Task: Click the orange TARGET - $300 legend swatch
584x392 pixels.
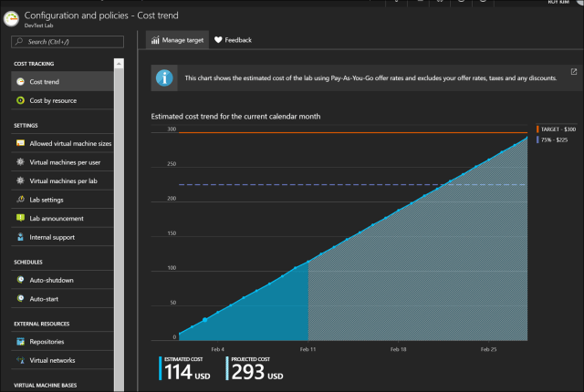Action: click(x=538, y=131)
